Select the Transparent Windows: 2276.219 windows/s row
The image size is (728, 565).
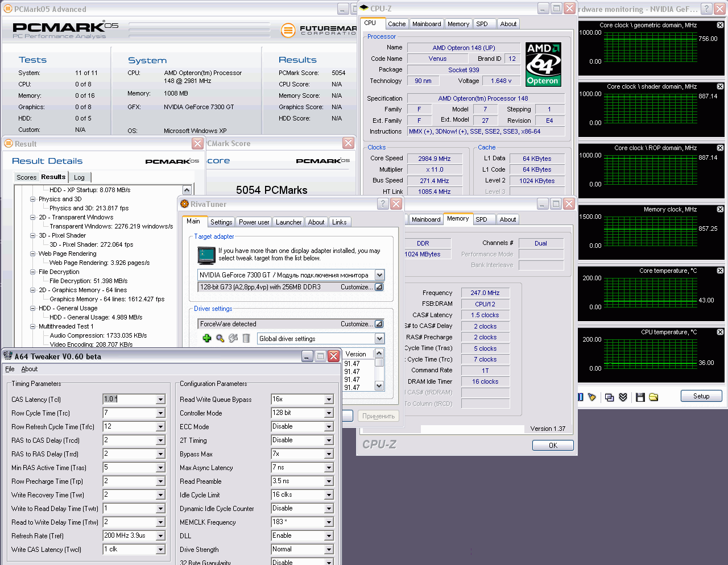(x=111, y=226)
